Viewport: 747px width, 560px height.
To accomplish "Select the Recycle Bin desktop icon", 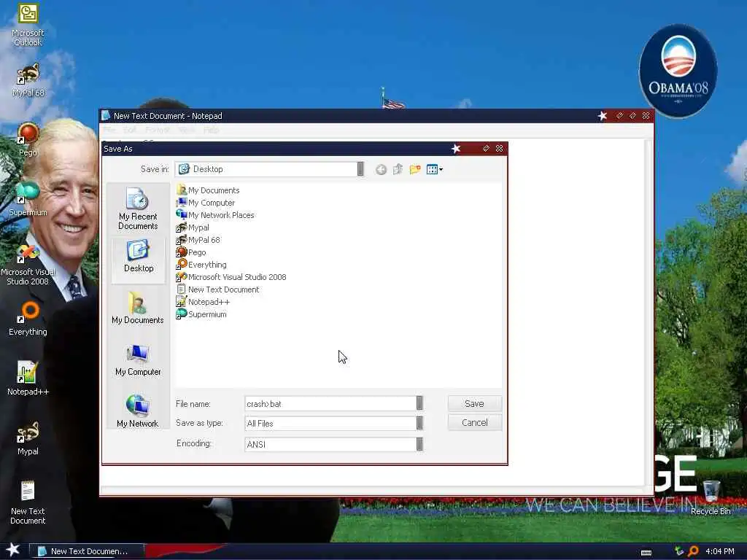I will pos(711,497).
